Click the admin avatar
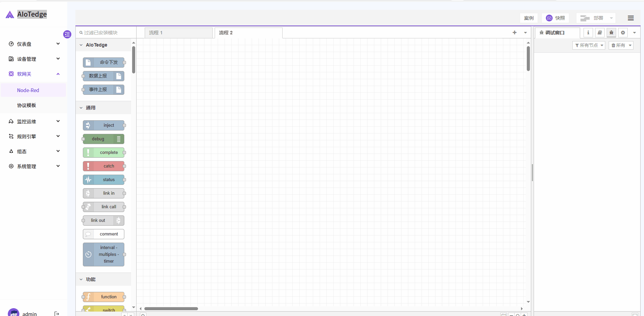644x316 pixels. pyautogui.click(x=14, y=313)
